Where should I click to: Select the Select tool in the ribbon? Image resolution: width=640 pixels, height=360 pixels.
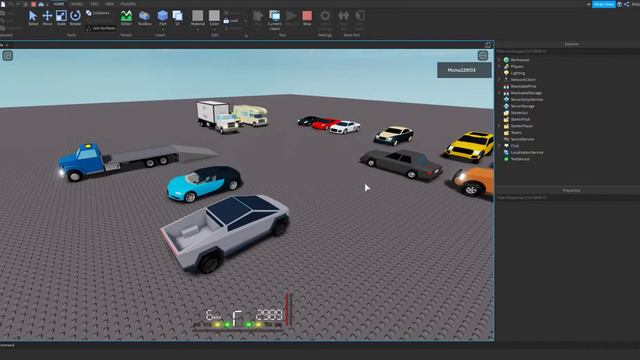point(33,18)
